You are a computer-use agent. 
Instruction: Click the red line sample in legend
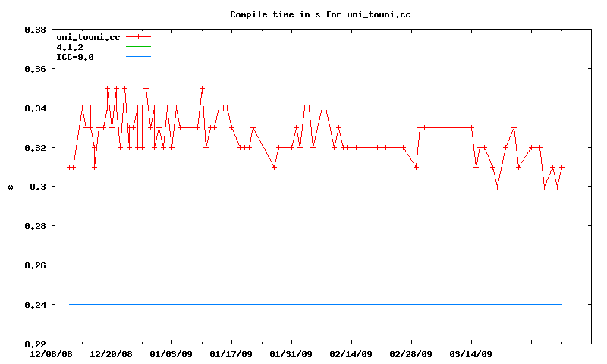(x=138, y=36)
